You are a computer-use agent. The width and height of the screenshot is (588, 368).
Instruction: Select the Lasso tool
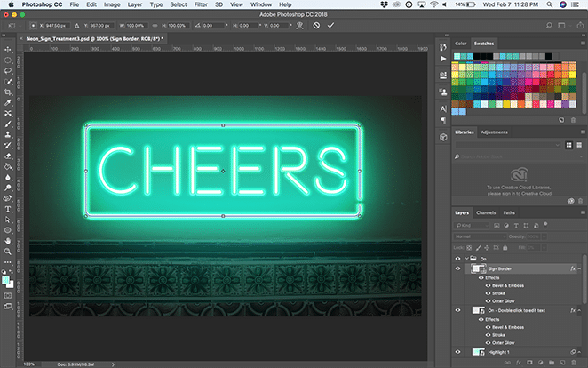8,69
